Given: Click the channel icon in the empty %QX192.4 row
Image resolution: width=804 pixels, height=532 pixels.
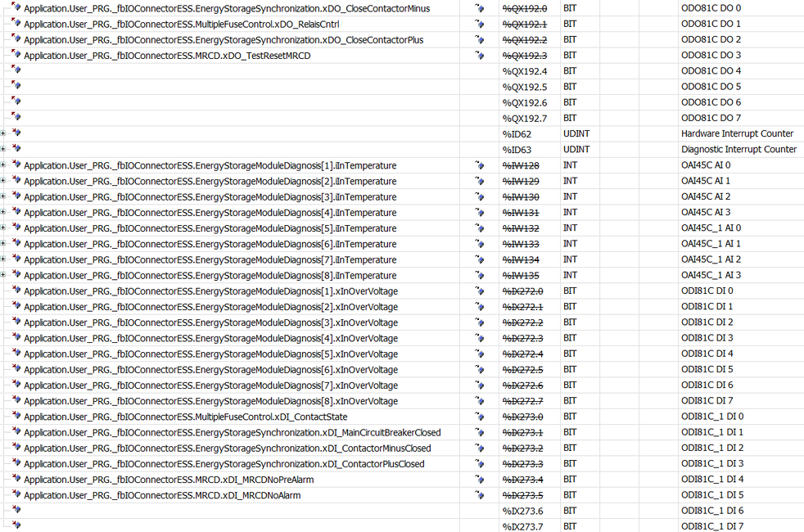Looking at the screenshot, I should click(16, 71).
